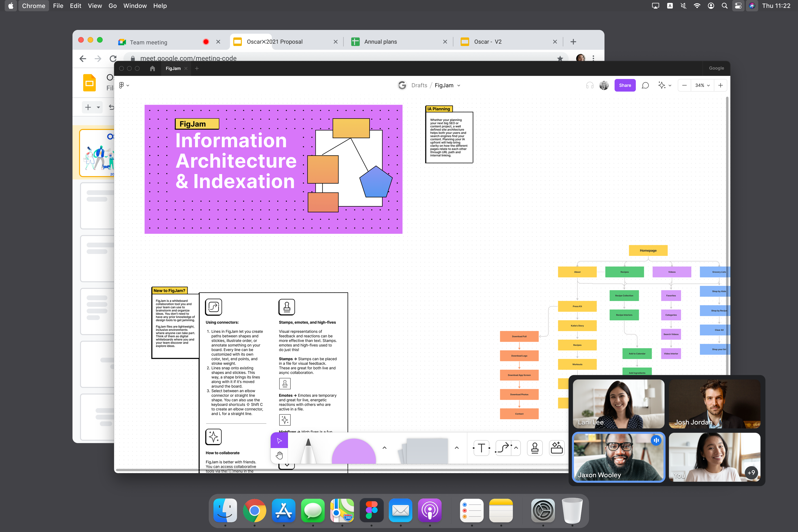
Task: Open the Stamp tool
Action: [x=535, y=448]
